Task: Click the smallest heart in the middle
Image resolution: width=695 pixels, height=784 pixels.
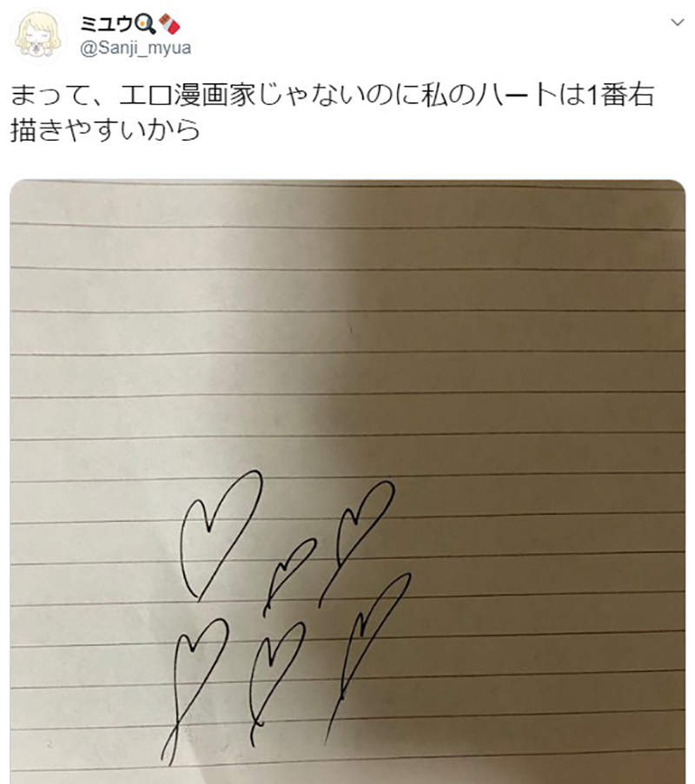Action: click(x=289, y=576)
